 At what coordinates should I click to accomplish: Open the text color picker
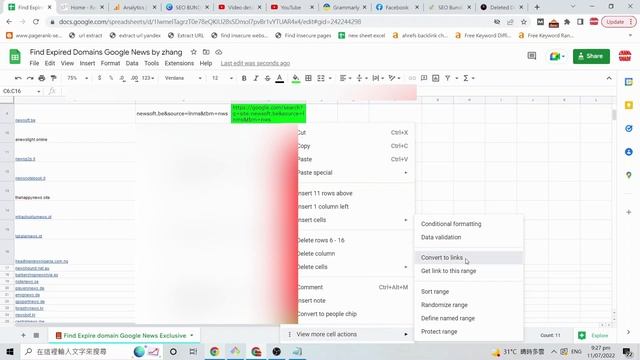pos(280,78)
